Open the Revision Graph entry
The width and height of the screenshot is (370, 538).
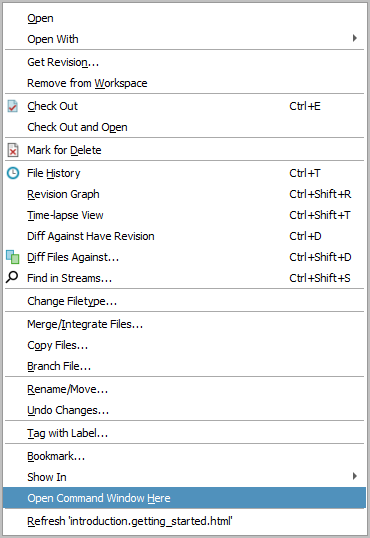pos(184,194)
